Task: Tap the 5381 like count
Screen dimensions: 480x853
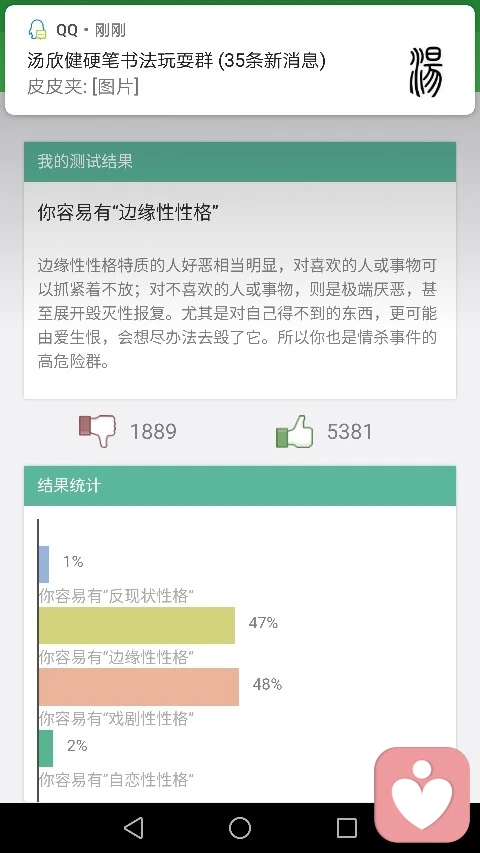Action: point(349,432)
